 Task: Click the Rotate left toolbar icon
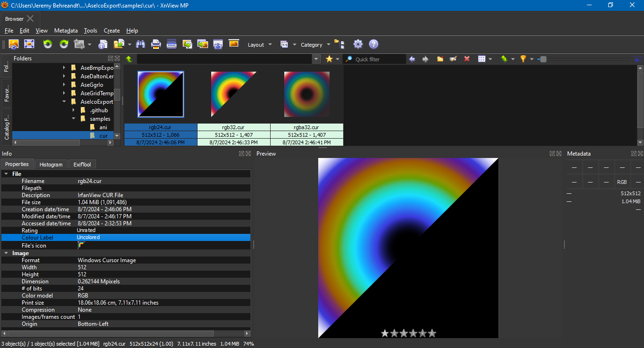tap(48, 44)
